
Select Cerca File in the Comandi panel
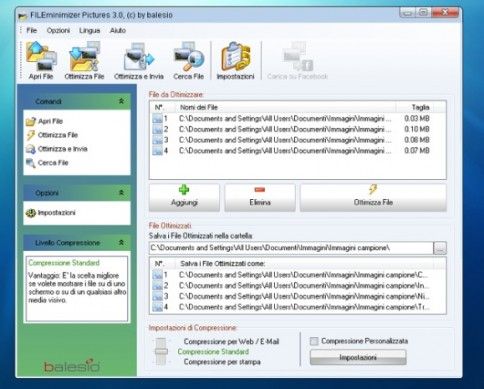[47, 163]
